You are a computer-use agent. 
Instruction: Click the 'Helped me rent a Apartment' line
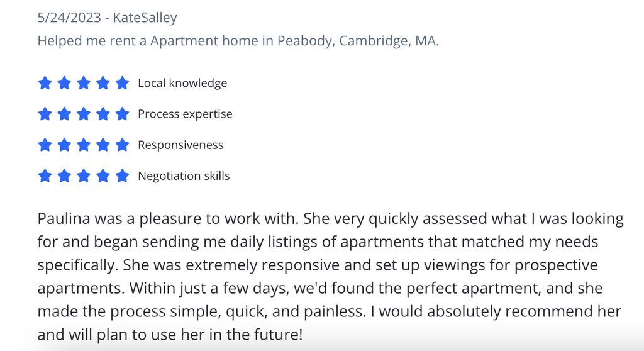coord(238,41)
